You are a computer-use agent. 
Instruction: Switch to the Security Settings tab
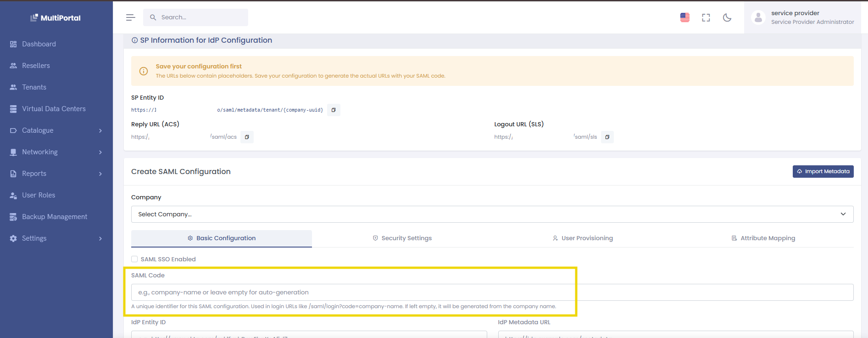[x=402, y=238]
